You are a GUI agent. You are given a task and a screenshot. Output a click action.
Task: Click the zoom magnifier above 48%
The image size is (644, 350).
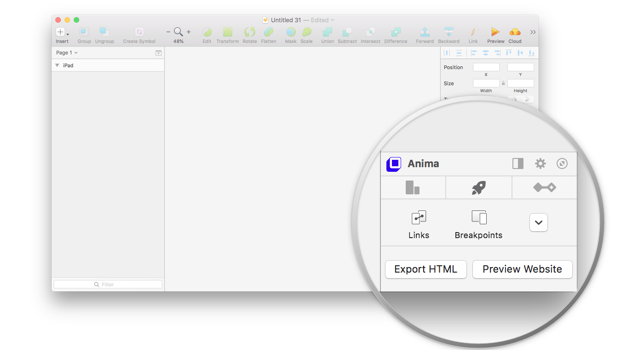click(x=178, y=32)
